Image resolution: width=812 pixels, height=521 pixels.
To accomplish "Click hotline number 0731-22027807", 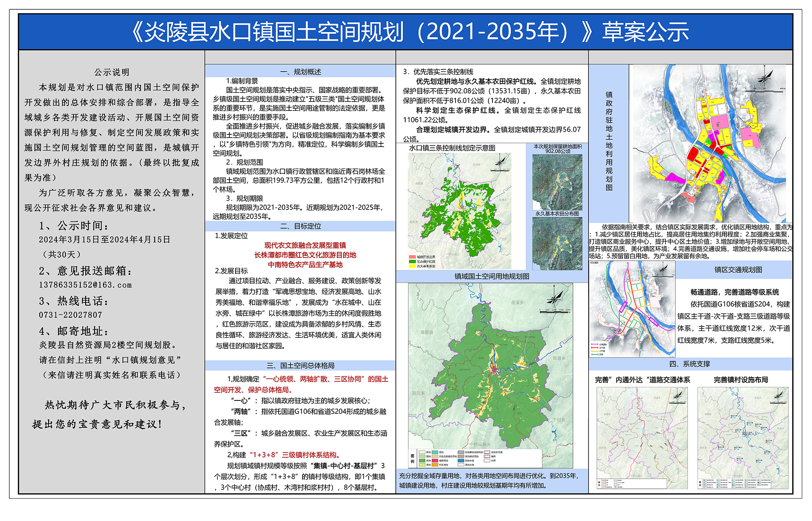I will (70, 315).
